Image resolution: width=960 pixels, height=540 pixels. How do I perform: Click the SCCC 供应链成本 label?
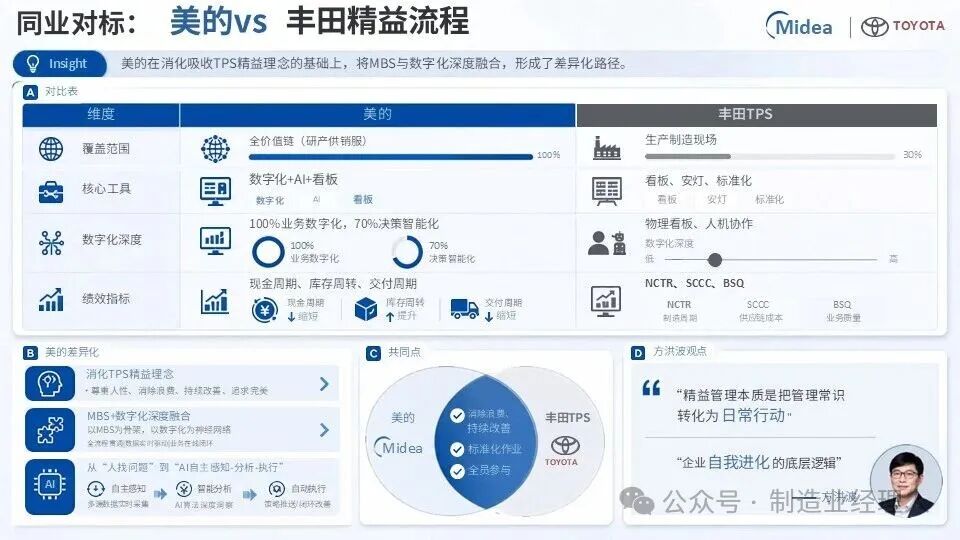(760, 311)
